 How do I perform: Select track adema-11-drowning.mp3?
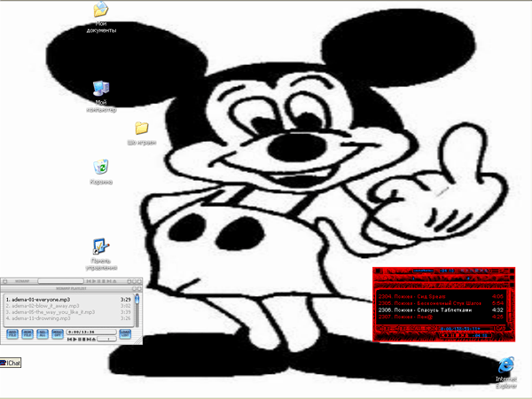[x=68, y=318]
